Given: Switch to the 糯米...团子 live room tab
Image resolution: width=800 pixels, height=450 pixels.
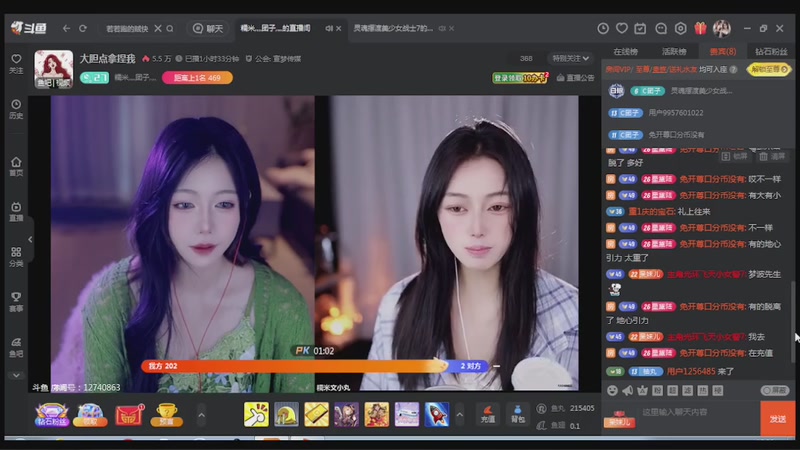Looking at the screenshot, I should (x=276, y=29).
